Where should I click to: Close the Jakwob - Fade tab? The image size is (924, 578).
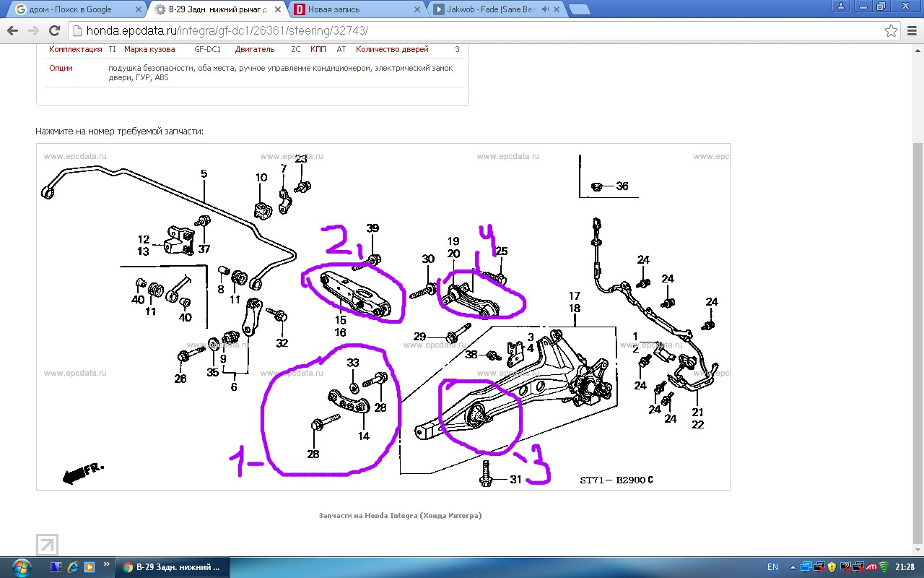point(557,9)
